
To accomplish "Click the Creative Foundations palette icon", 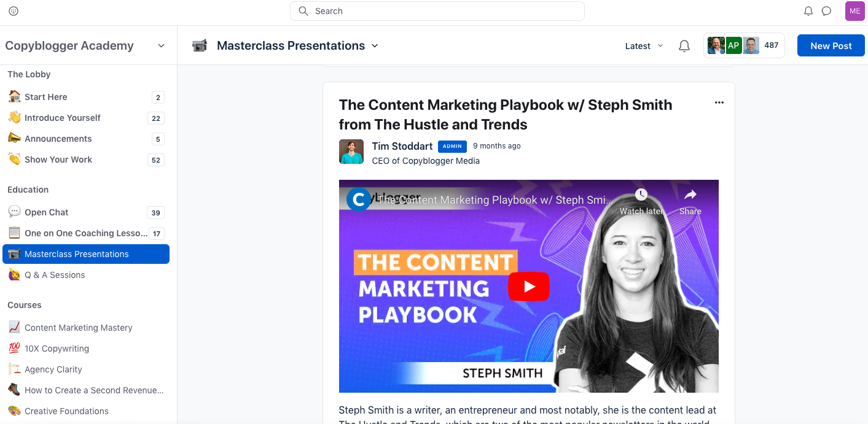I will point(14,411).
